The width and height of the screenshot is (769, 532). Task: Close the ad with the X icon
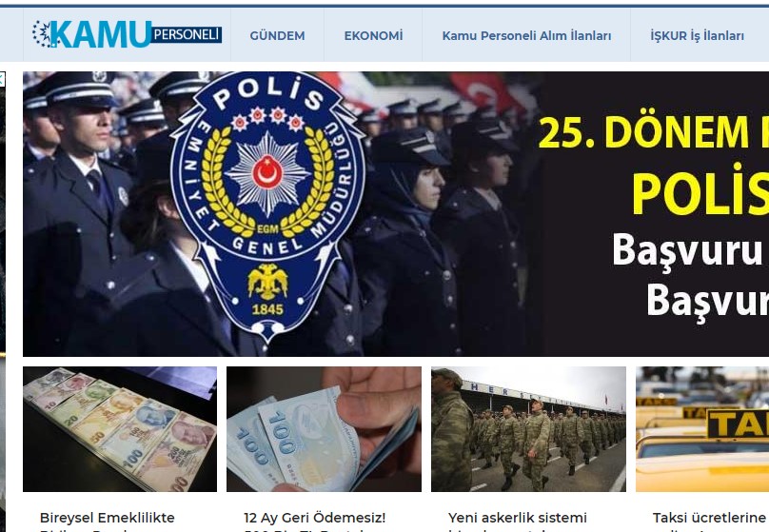[x=2, y=79]
